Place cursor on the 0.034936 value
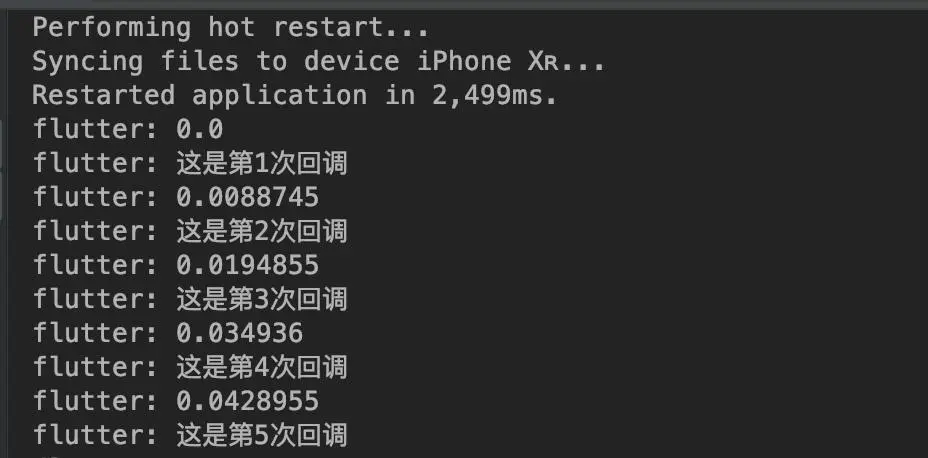928x458 pixels. (240, 333)
